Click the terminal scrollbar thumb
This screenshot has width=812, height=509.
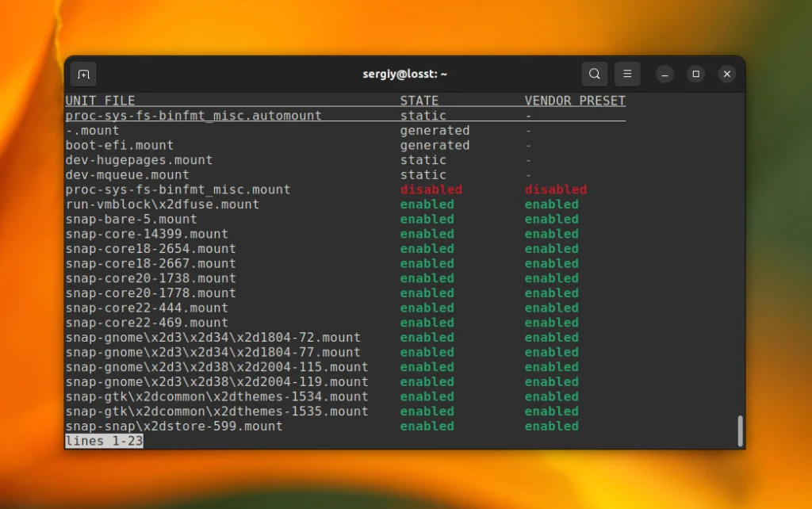tap(740, 431)
